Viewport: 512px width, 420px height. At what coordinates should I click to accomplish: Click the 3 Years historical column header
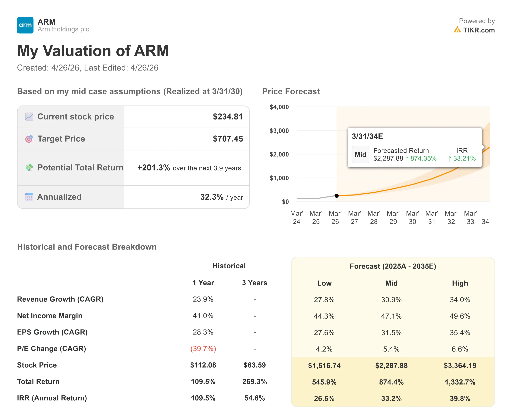click(x=254, y=283)
